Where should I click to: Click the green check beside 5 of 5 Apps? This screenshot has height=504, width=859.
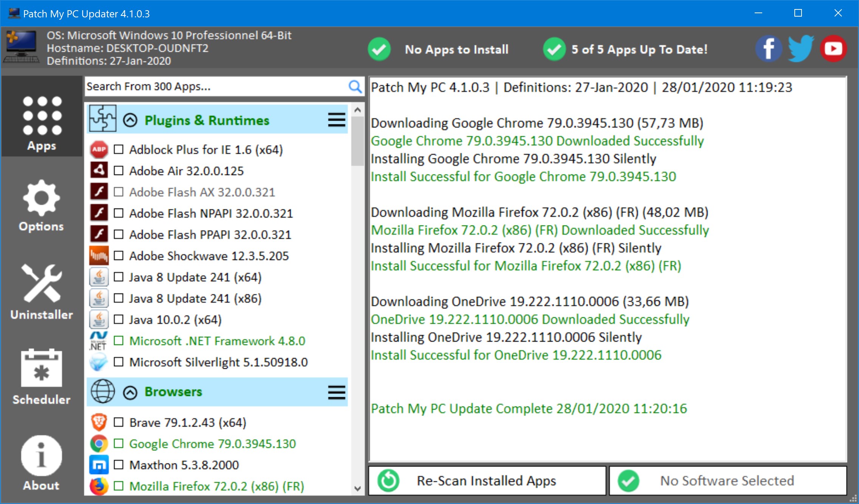(554, 49)
